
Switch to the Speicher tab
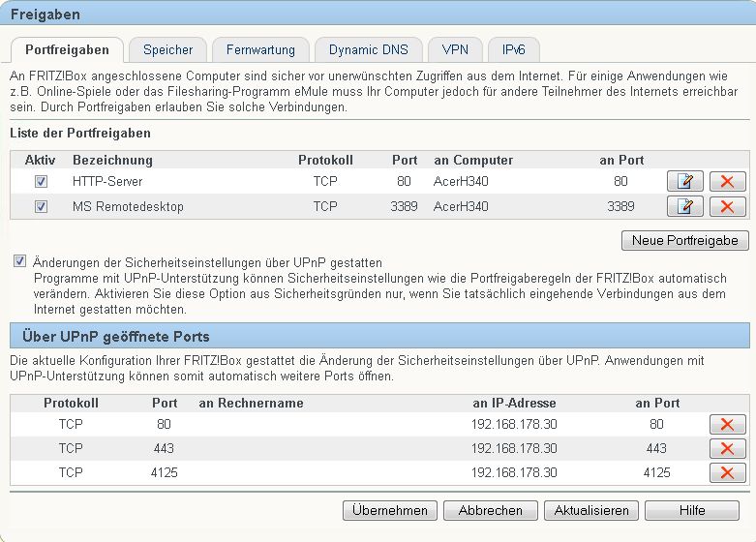coord(167,49)
